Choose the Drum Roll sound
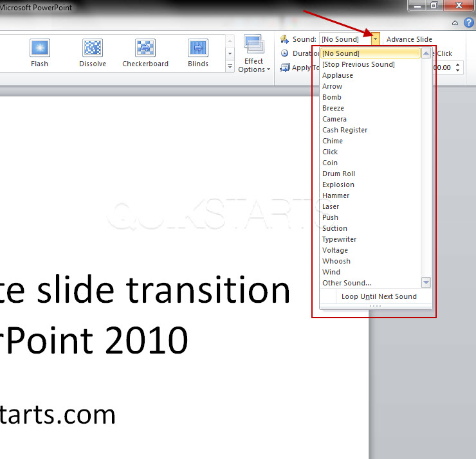476x459 pixels. [x=371, y=174]
